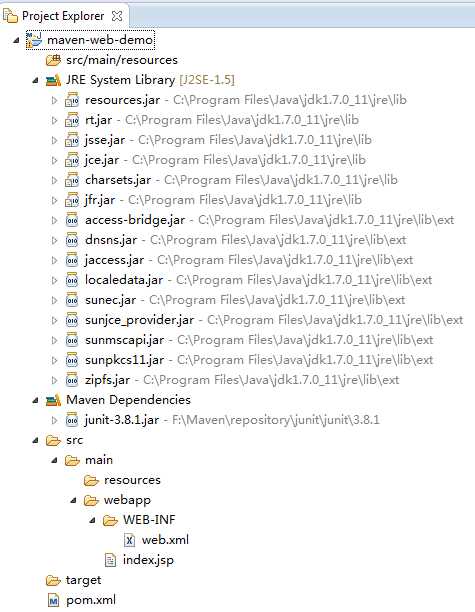This screenshot has width=475, height=612.
Task: Click the Maven Dependencies library icon
Action: pos(53,400)
